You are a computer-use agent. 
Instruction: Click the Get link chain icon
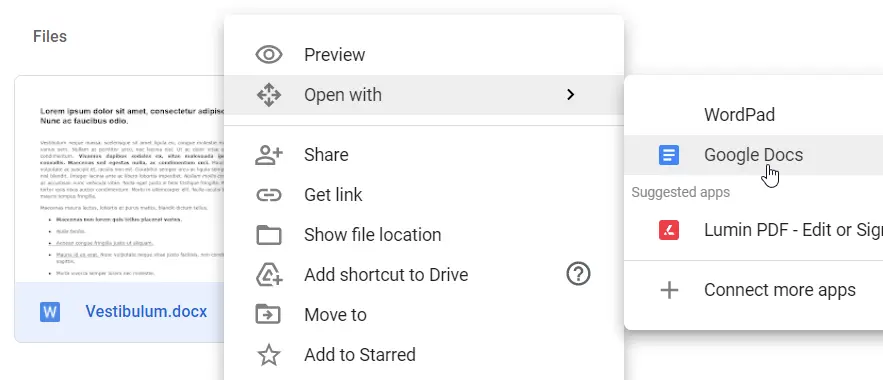(269, 195)
